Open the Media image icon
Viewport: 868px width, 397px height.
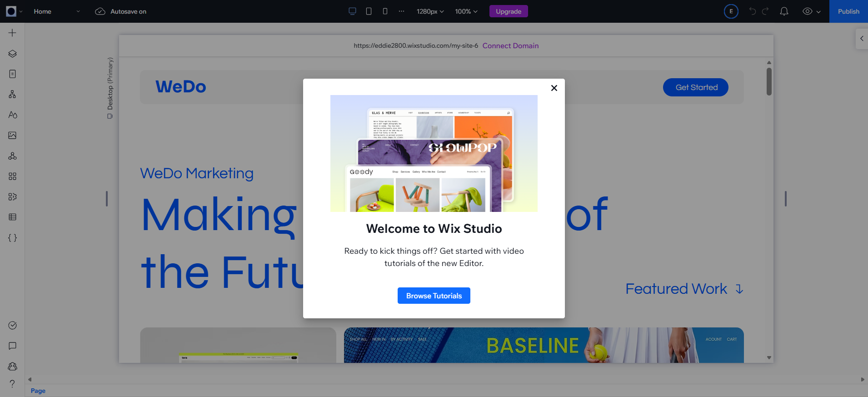[12, 135]
